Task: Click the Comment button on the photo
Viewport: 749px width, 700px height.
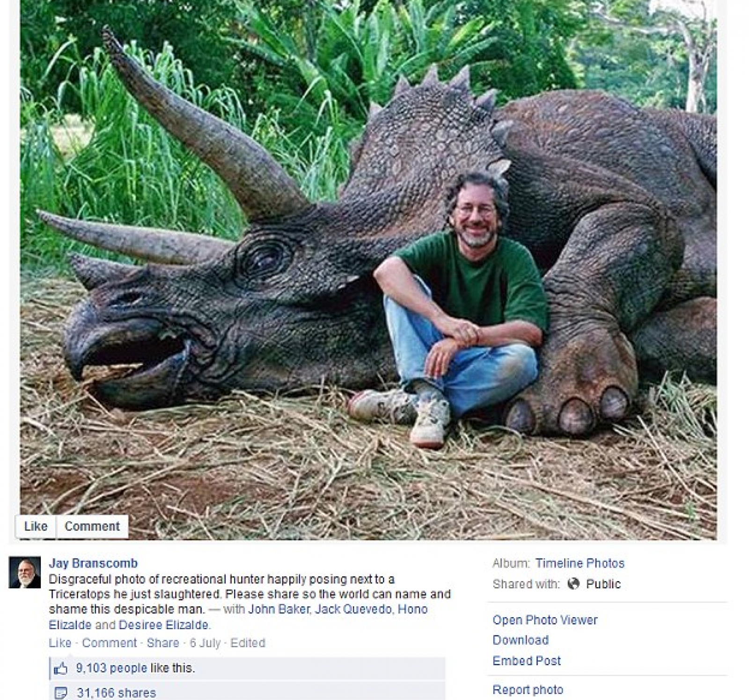Action: tap(92, 526)
